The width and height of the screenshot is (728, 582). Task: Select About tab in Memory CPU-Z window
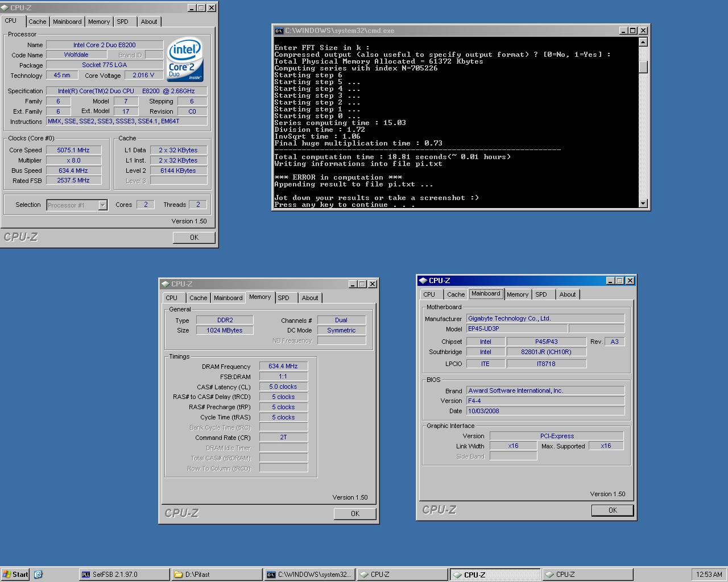pyautogui.click(x=310, y=298)
